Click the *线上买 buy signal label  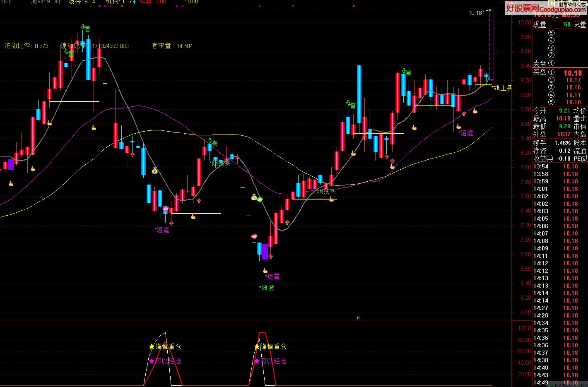coord(502,88)
